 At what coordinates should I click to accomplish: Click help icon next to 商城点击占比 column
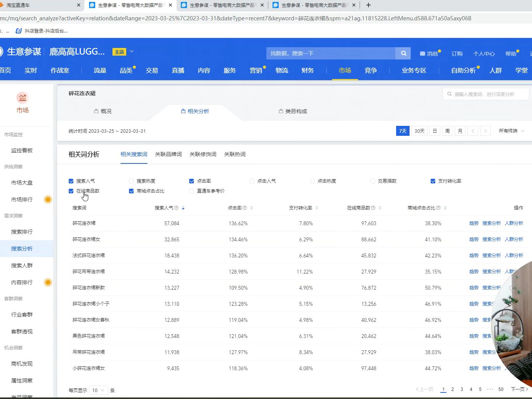click(438, 208)
